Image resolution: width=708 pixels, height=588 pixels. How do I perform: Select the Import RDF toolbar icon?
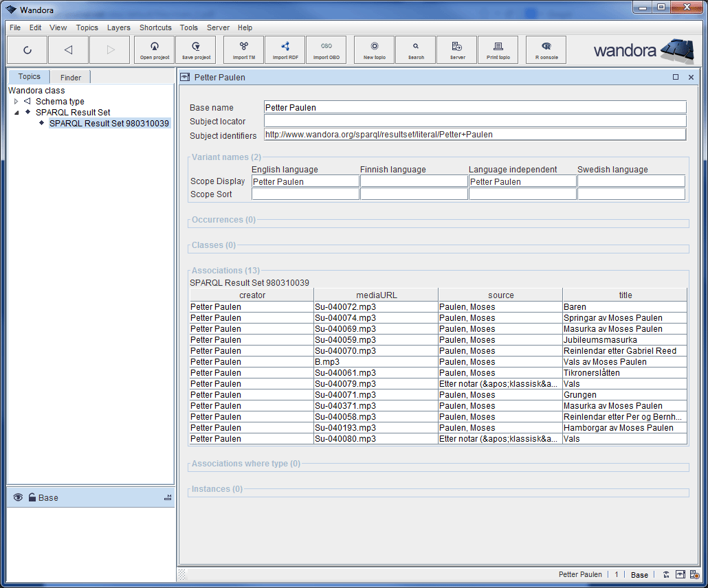285,49
